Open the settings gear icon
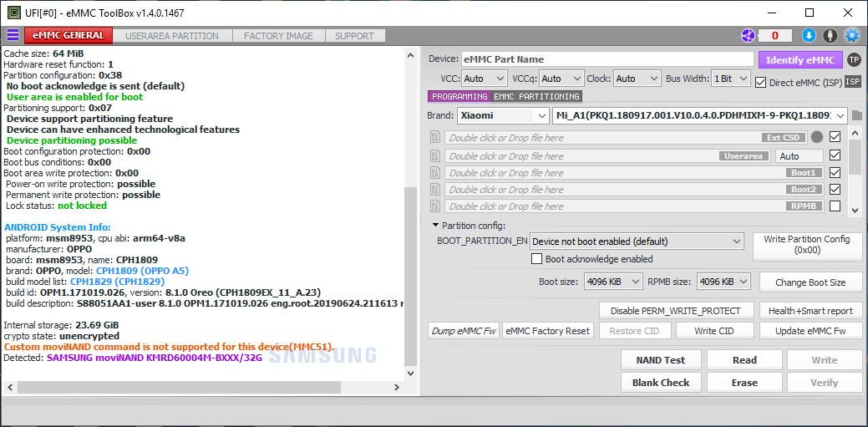 click(x=852, y=35)
